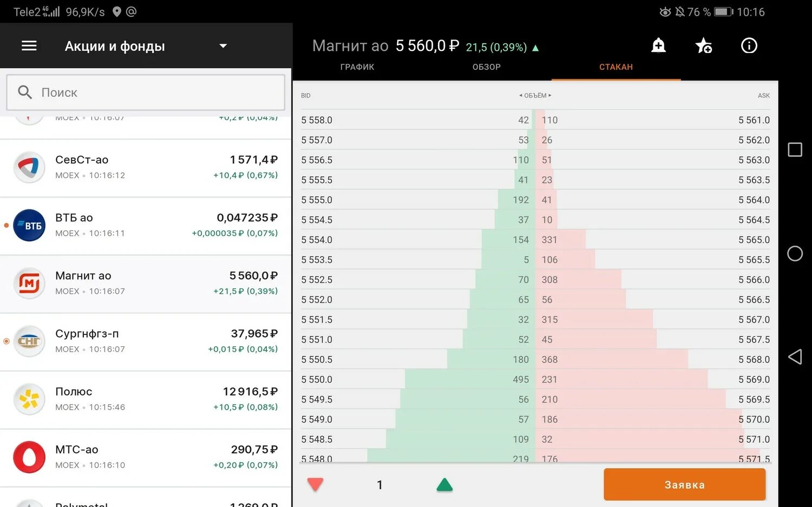Tap the МТС-ао price 290,75 ₽
This screenshot has width=812, height=507.
click(254, 449)
